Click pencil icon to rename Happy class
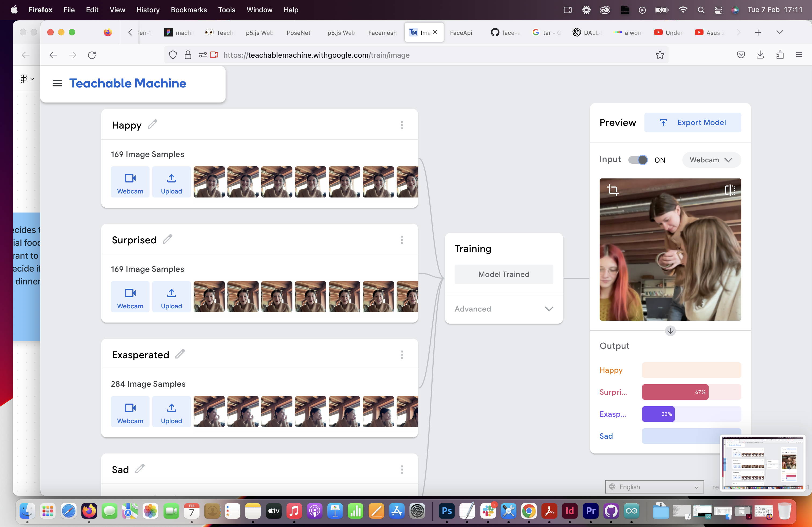The width and height of the screenshot is (812, 527). pos(152,125)
